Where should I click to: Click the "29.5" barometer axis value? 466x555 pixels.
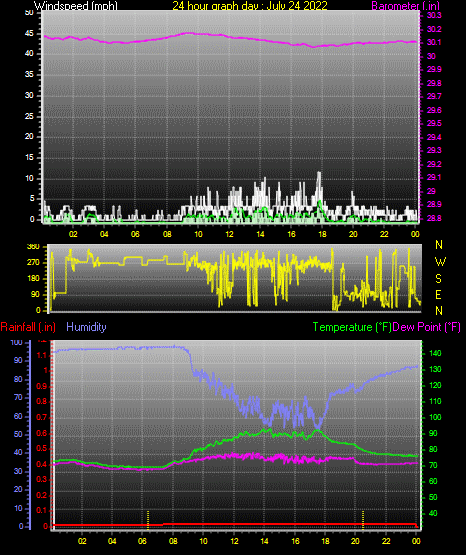click(x=434, y=123)
